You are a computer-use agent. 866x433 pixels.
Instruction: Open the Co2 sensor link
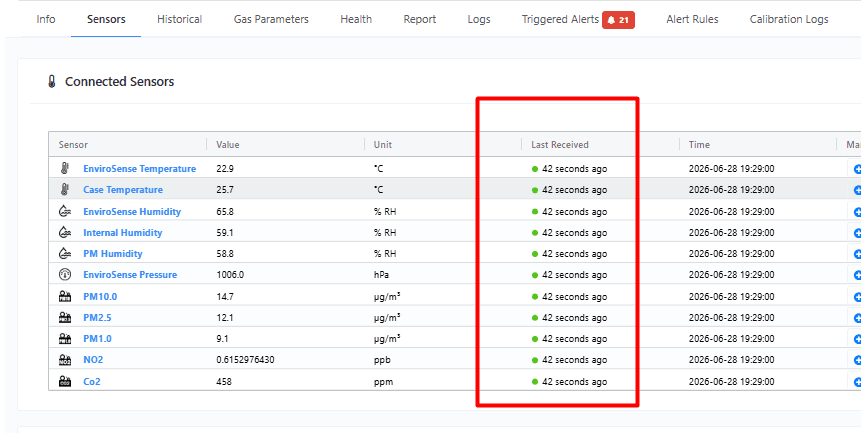tap(92, 382)
